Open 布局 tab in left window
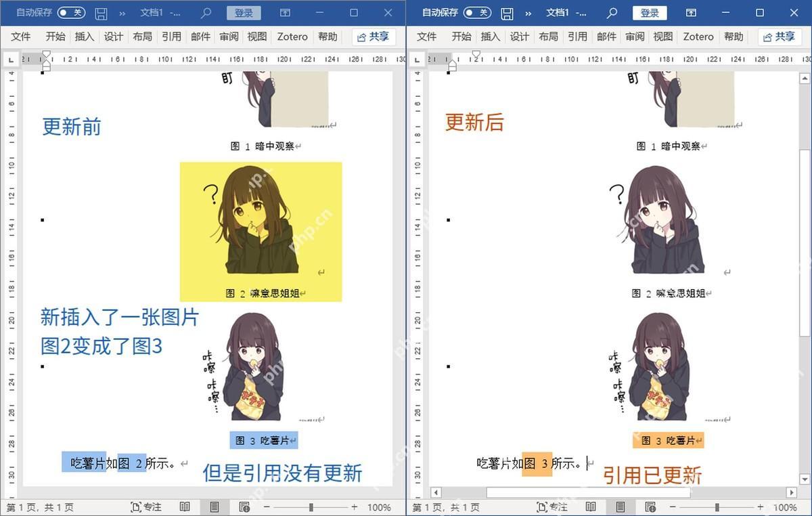The width and height of the screenshot is (812, 516). 143,37
